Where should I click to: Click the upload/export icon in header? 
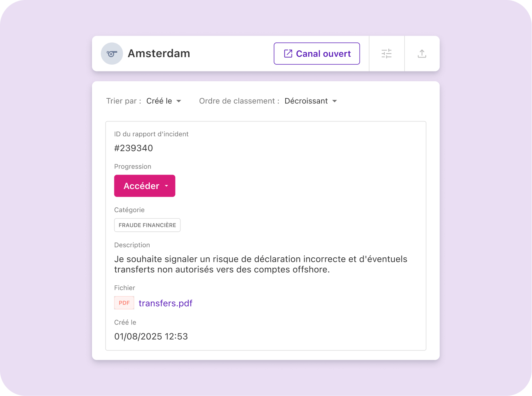(422, 54)
